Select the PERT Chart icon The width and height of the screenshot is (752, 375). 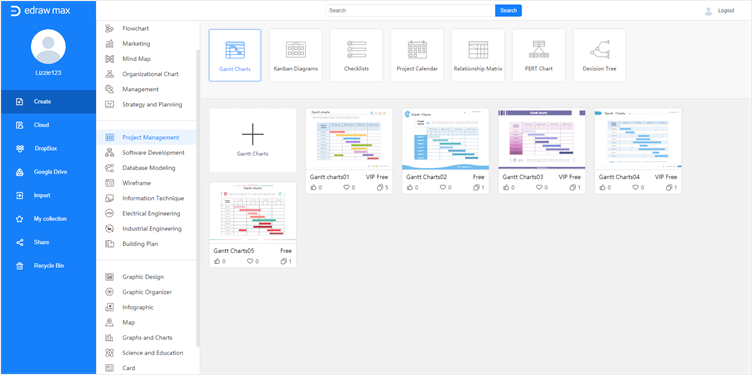(539, 50)
